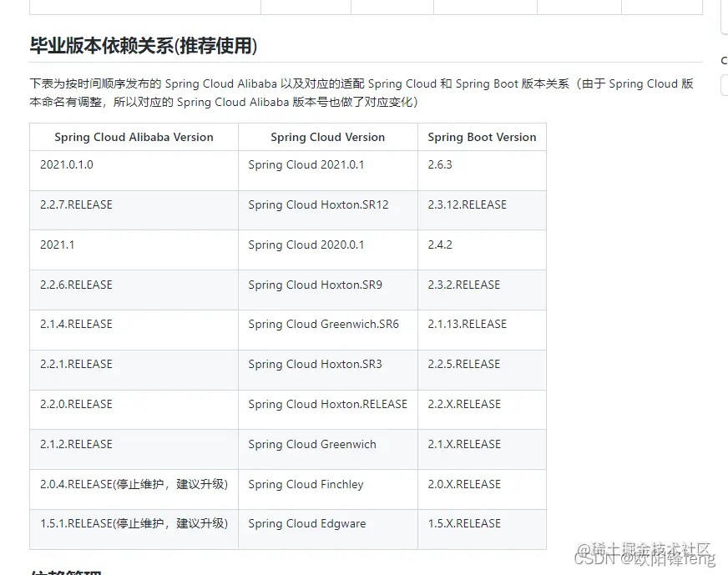Select the 'Spring Cloud 2021.0.1' cell

(x=328, y=170)
